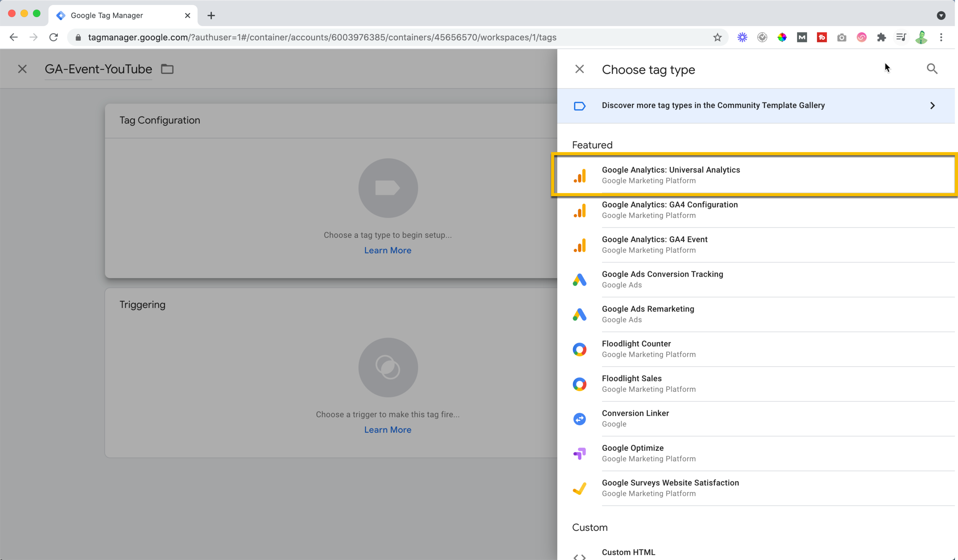Close the GA-Event-YouTube tag editor
The height and width of the screenshot is (560, 958).
coord(22,69)
